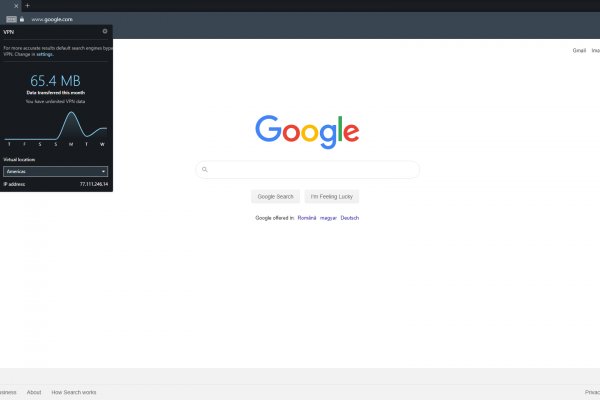Switch Google to magyar language
The image size is (600, 400).
(x=328, y=218)
